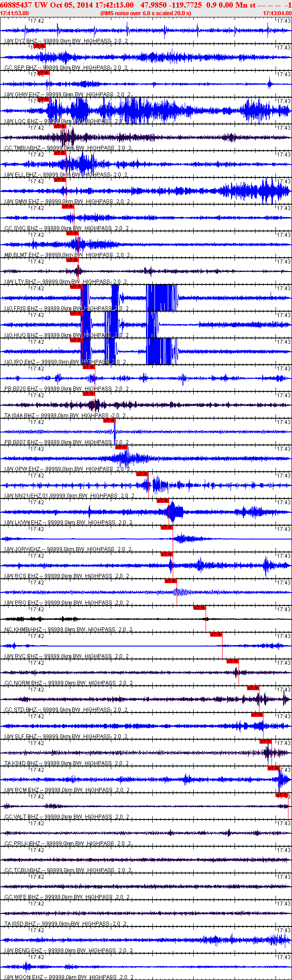Select the CC NORM BHZ station label
Image resolution: width=292 pixels, height=980 pixels.
(23, 683)
